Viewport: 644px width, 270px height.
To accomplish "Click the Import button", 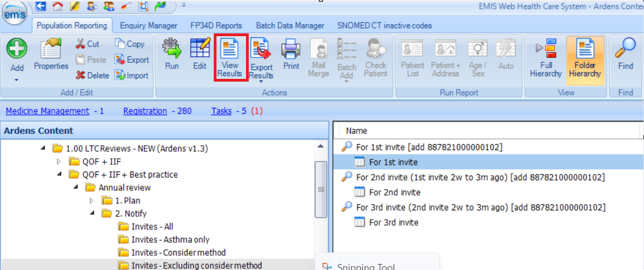I will click(132, 76).
